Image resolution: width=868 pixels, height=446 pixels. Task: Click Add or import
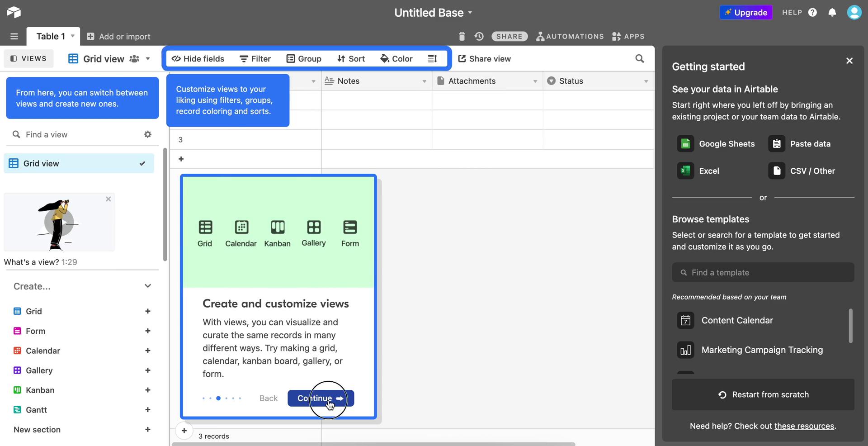[118, 37]
